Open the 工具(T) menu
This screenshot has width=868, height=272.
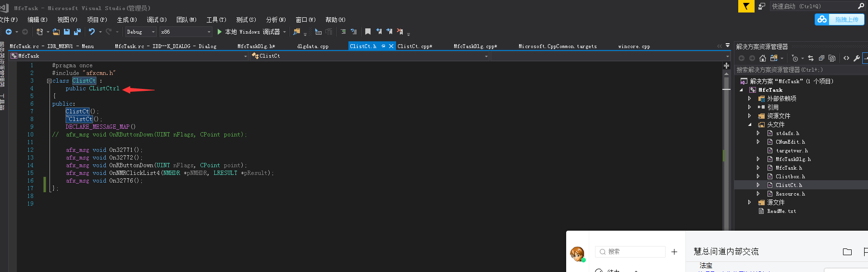coord(216,20)
